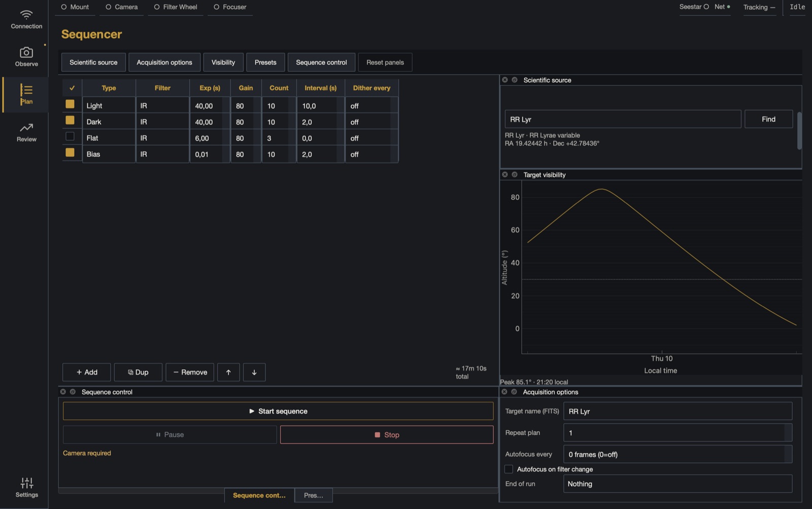Detach the Scientific source panel icon
The height and width of the screenshot is (509, 812).
[x=515, y=80]
